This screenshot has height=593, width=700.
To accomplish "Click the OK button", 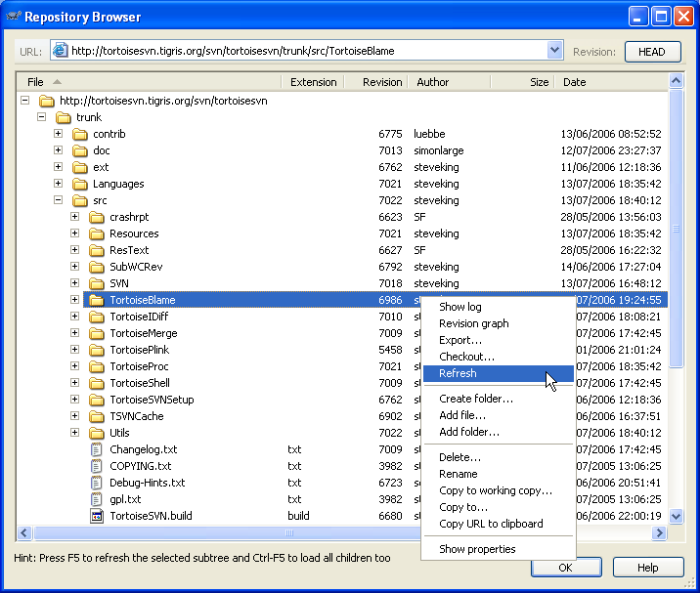I will pos(566,568).
